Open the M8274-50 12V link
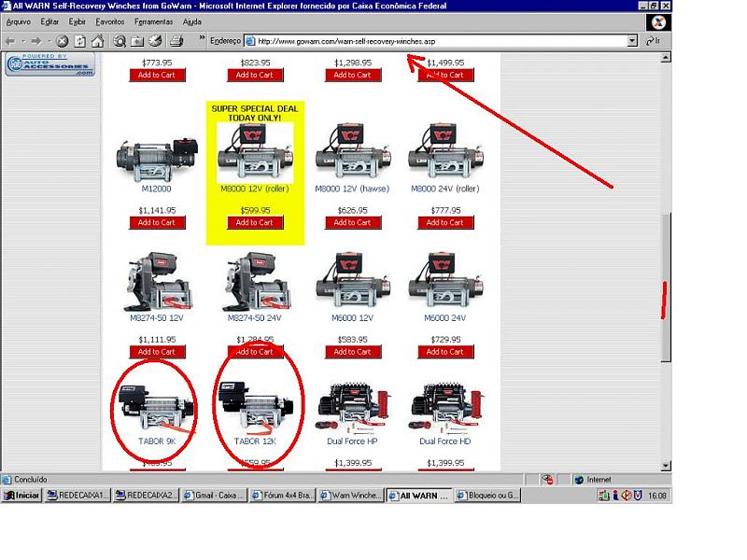The image size is (747, 560). pyautogui.click(x=157, y=318)
